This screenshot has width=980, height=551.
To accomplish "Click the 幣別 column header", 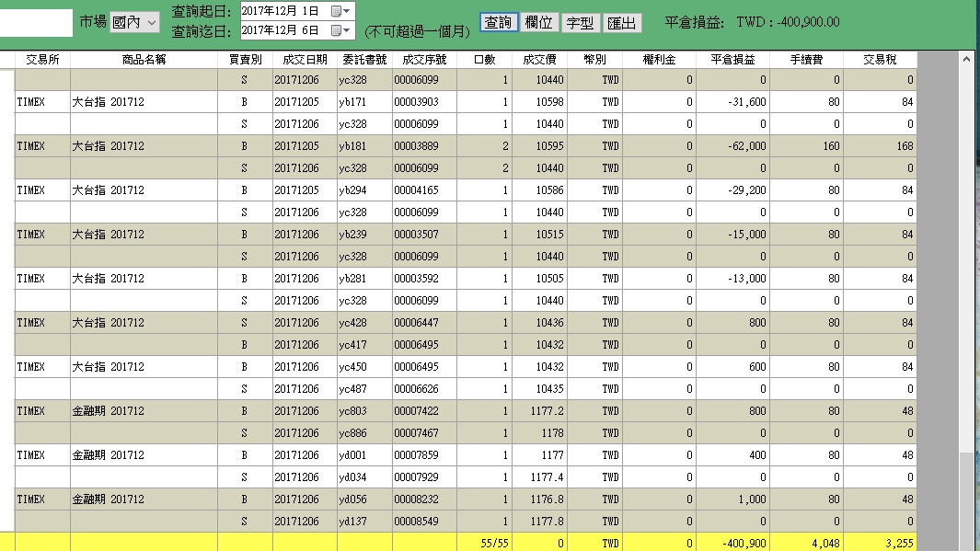I will [x=594, y=60].
